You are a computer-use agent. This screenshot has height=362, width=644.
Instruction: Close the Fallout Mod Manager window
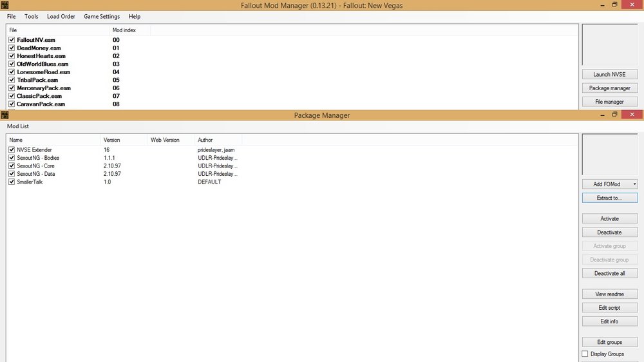632,5
